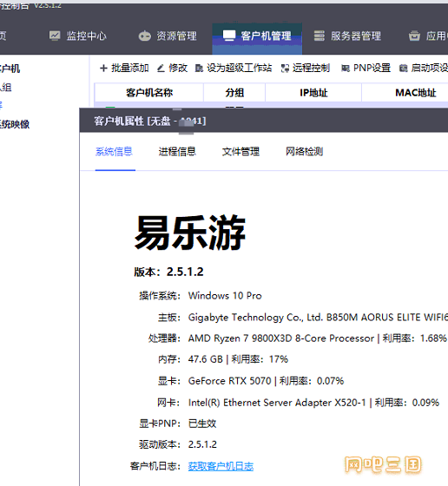Click the 47.6 GB memory value

pyautogui.click(x=206, y=359)
